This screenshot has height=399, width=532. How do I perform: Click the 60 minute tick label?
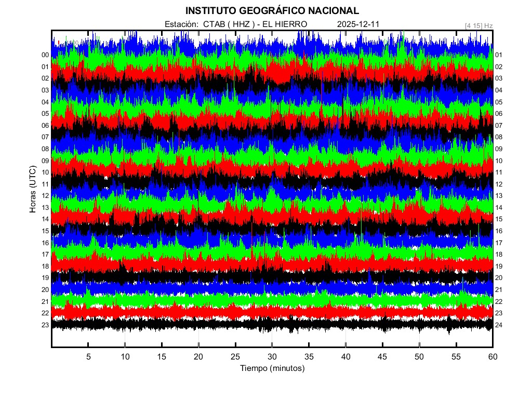click(493, 357)
